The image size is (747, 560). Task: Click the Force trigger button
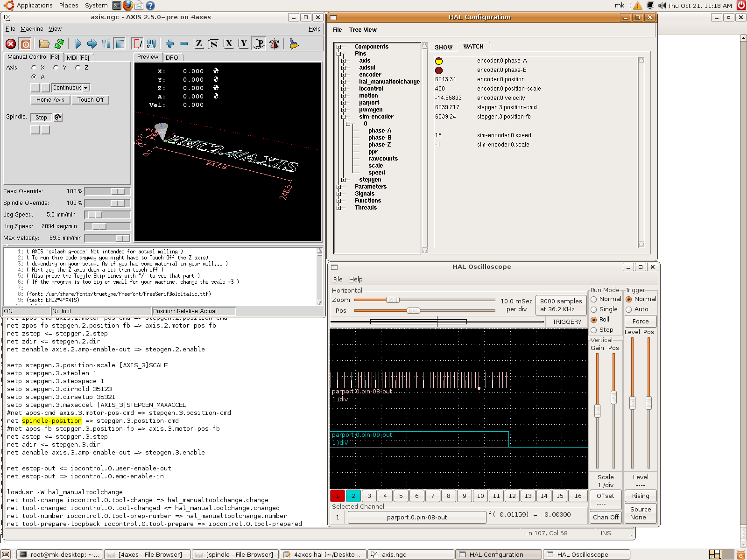point(640,321)
